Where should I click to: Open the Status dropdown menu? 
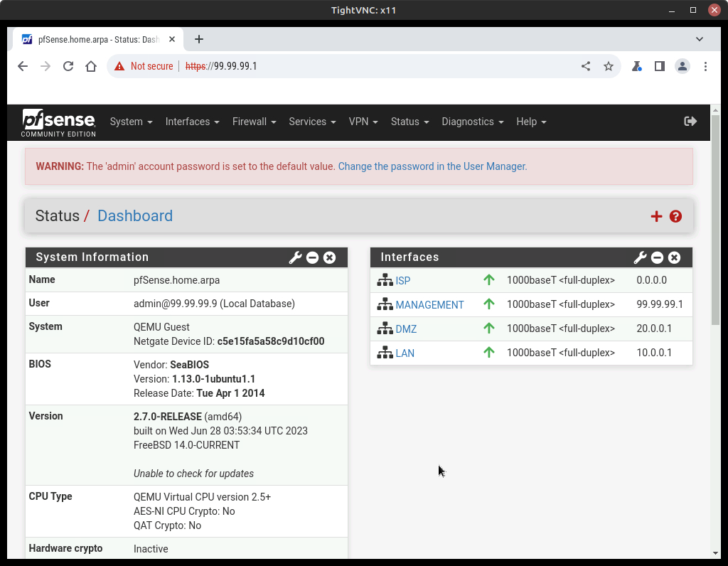[x=409, y=121]
